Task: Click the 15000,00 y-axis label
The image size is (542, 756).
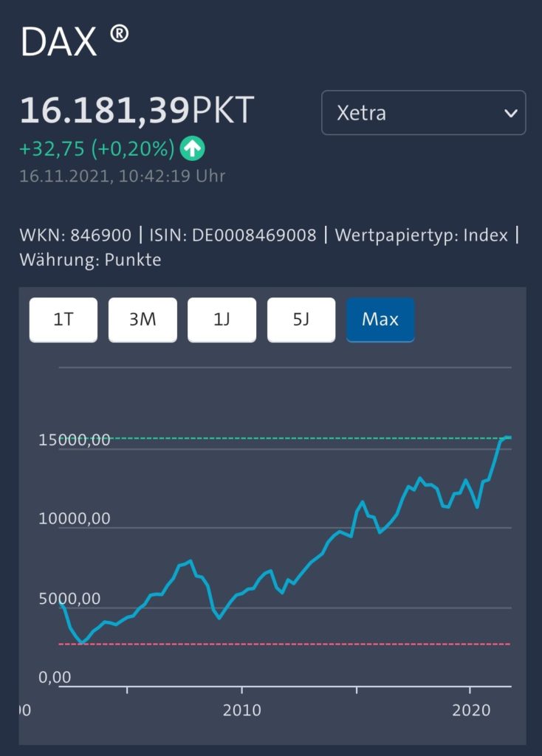Action: (75, 440)
